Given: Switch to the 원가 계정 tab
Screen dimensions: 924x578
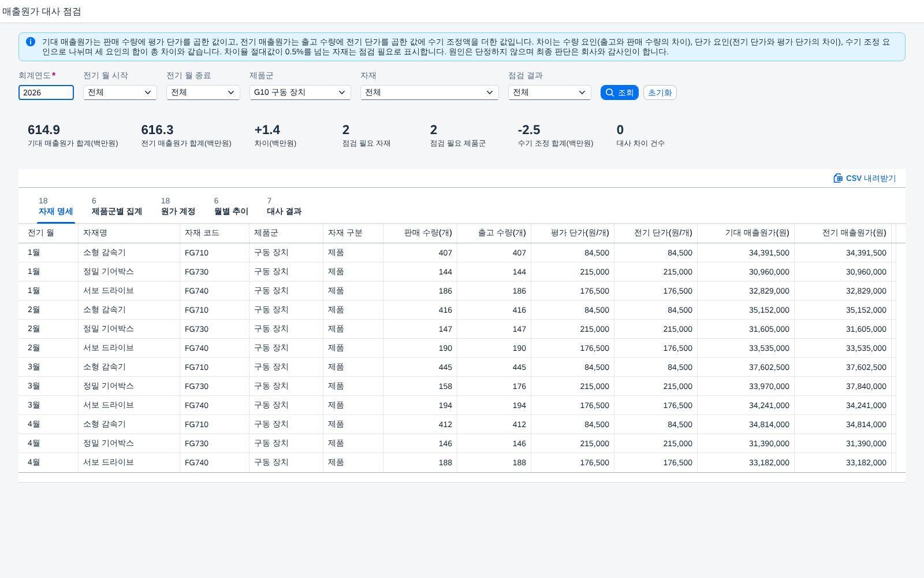Looking at the screenshot, I should click(178, 206).
